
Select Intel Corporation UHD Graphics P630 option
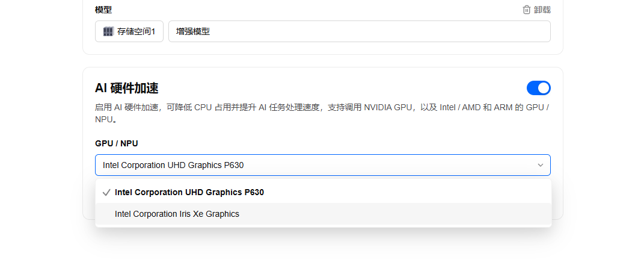click(324, 192)
